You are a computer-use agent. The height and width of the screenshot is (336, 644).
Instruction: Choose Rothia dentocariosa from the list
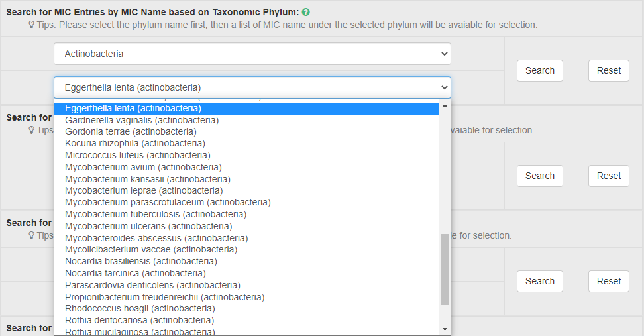click(139, 320)
